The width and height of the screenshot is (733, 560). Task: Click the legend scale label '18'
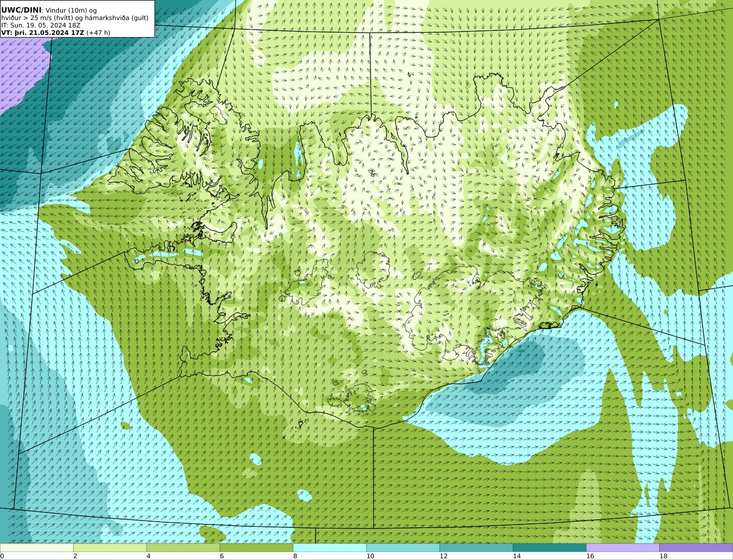(x=663, y=556)
